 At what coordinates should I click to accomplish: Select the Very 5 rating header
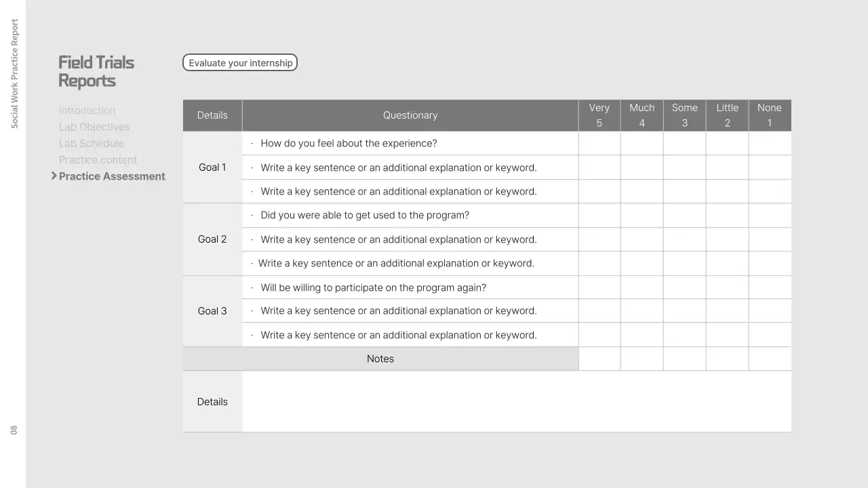(599, 115)
